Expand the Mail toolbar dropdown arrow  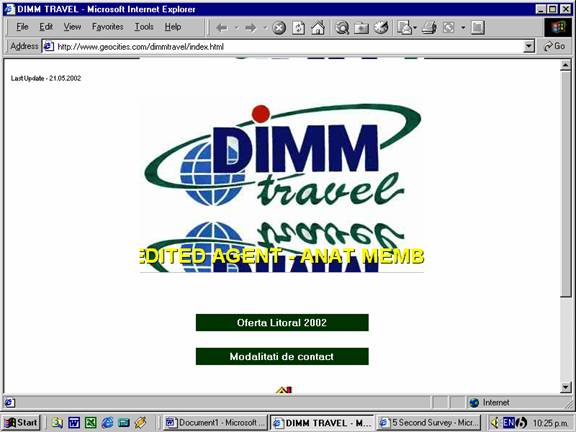(x=415, y=28)
